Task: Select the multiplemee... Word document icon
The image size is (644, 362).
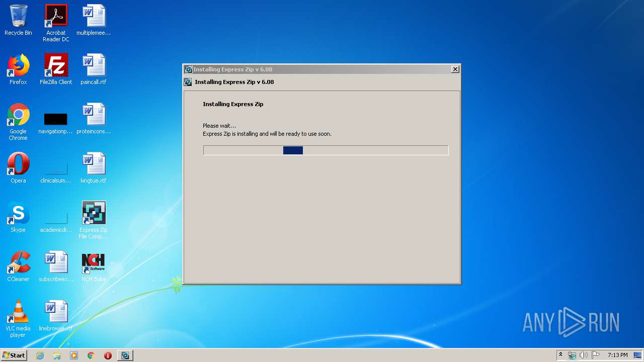Action: click(94, 20)
